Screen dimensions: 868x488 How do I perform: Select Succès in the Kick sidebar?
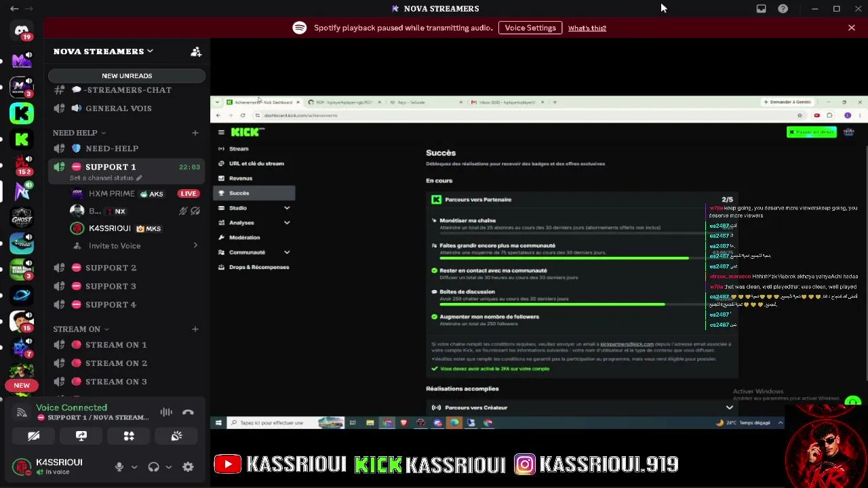pos(254,193)
